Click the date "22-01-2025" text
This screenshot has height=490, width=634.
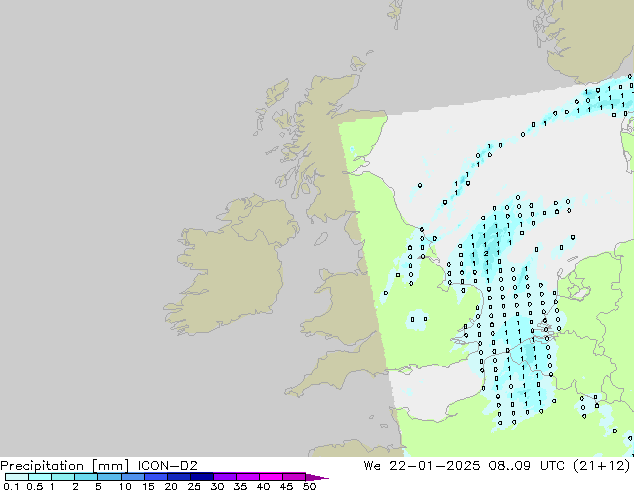(434, 466)
